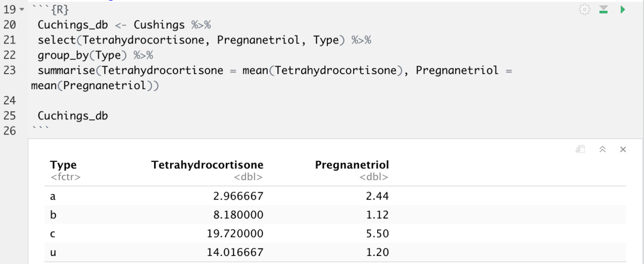
Task: Run current chunk green play button
Action: 623,10
